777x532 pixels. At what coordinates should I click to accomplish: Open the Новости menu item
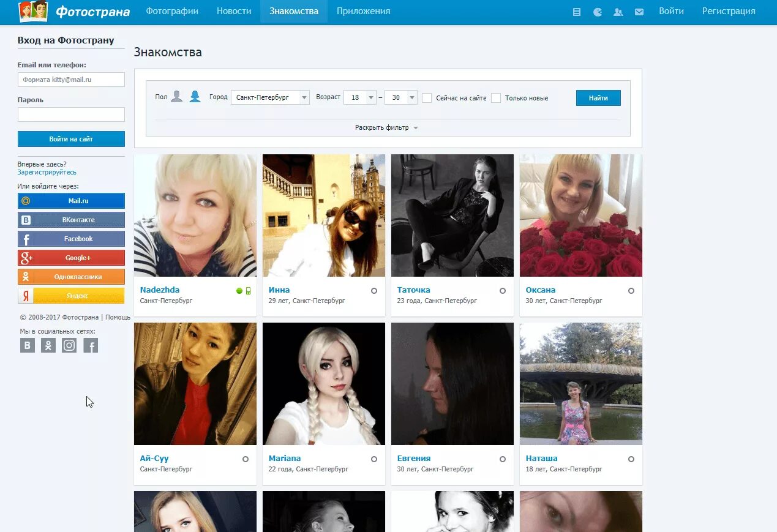click(x=234, y=11)
